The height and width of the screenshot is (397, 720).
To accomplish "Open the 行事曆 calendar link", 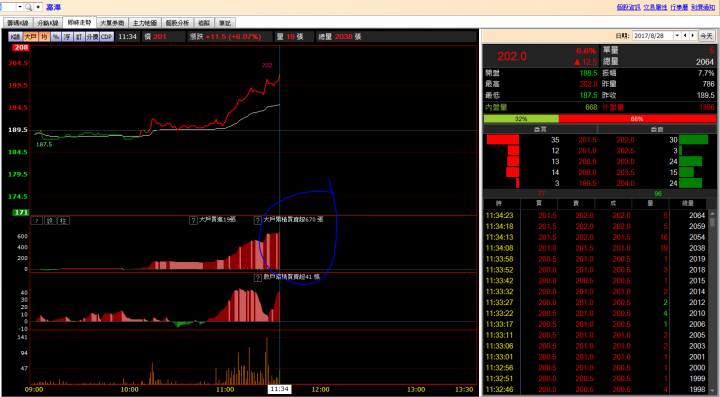I will pos(679,7).
